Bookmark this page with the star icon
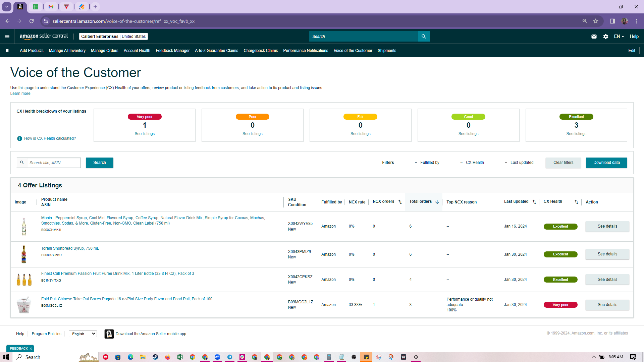 click(596, 21)
